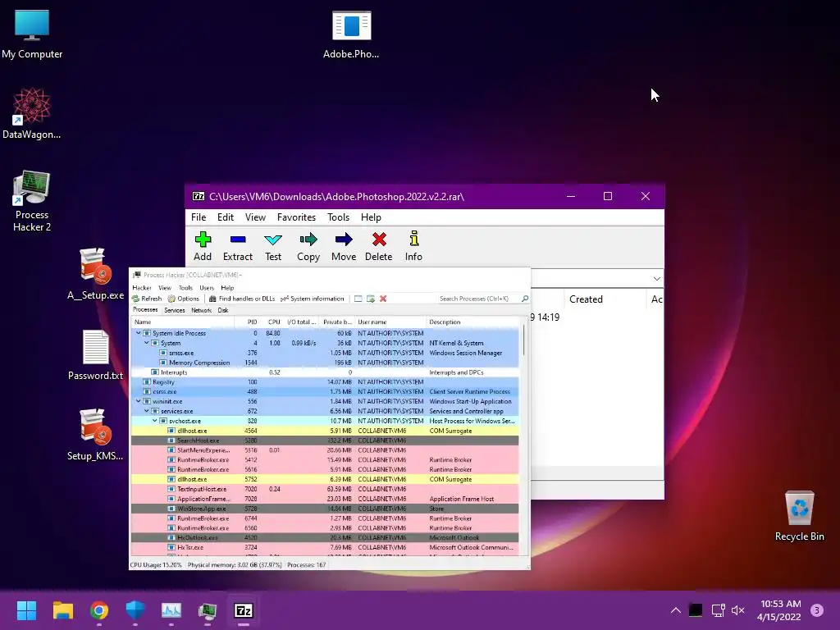The image size is (840, 630).
Task: Sort by the CPU column header
Action: coord(272,322)
